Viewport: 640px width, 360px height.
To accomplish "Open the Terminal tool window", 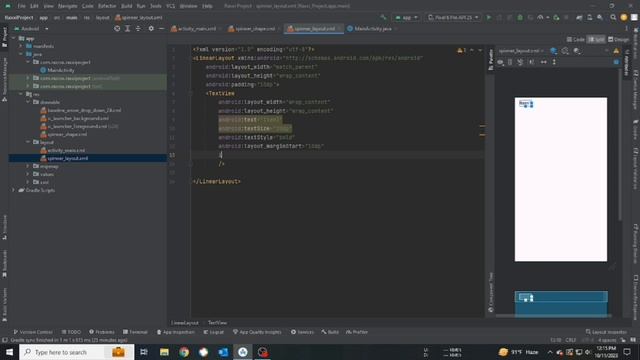I will pyautogui.click(x=135, y=332).
